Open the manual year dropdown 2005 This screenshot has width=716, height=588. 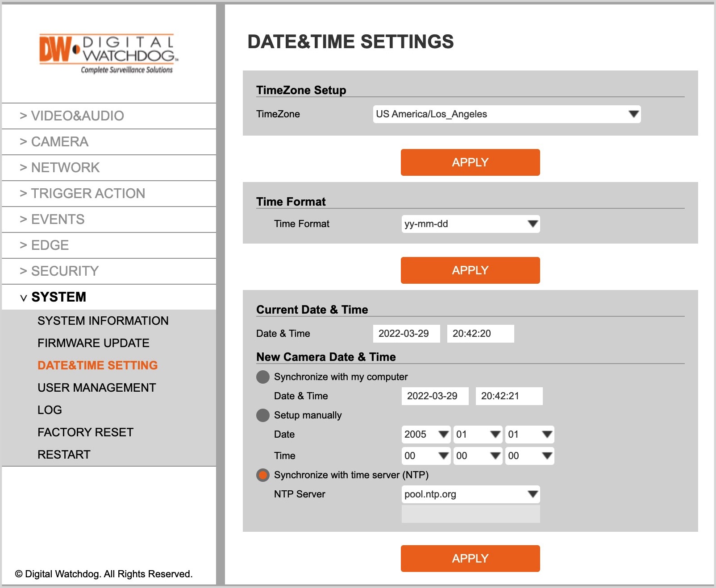[x=426, y=435]
